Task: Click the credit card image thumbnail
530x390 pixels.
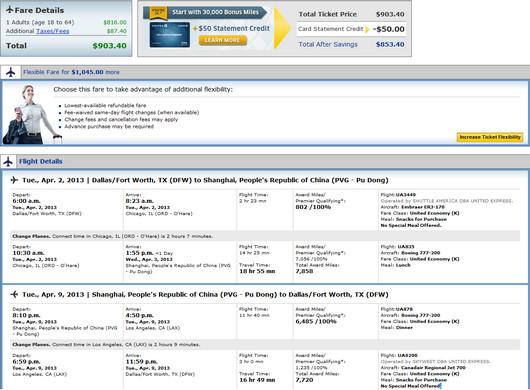Action: pos(170,35)
